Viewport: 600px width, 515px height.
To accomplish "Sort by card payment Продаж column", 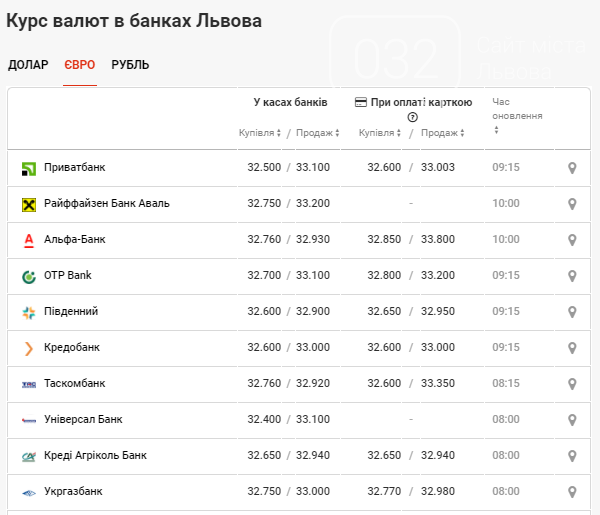I will (x=443, y=133).
